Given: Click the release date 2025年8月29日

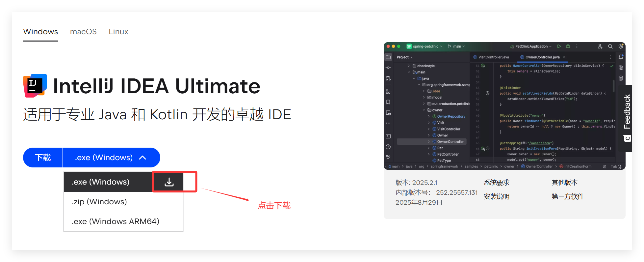Looking at the screenshot, I should (419, 202).
